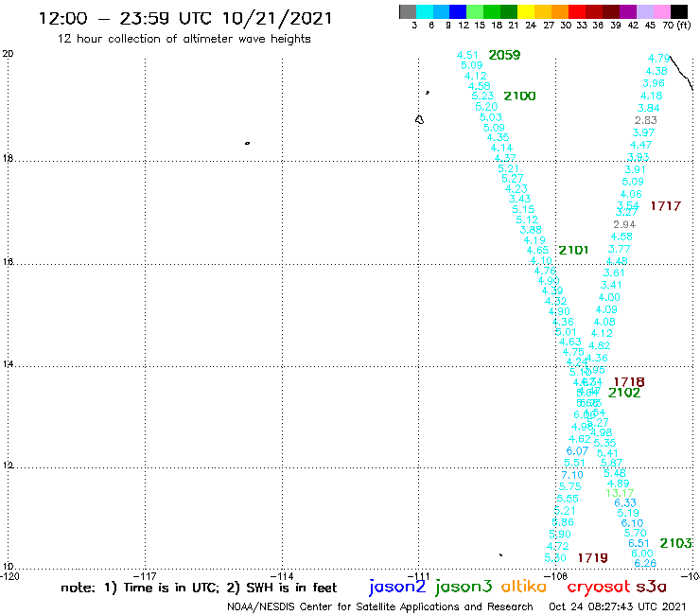
Task: Click the 2100 green time stamp
Action: coord(519,96)
